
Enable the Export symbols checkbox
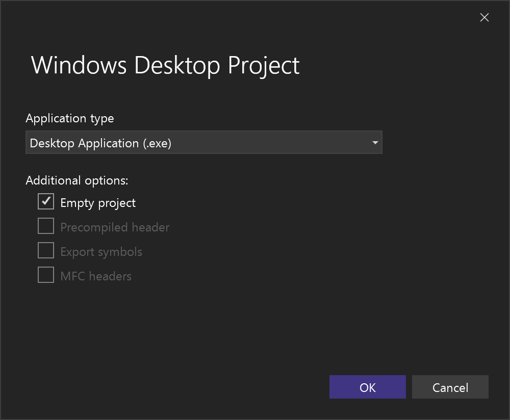pyautogui.click(x=46, y=250)
